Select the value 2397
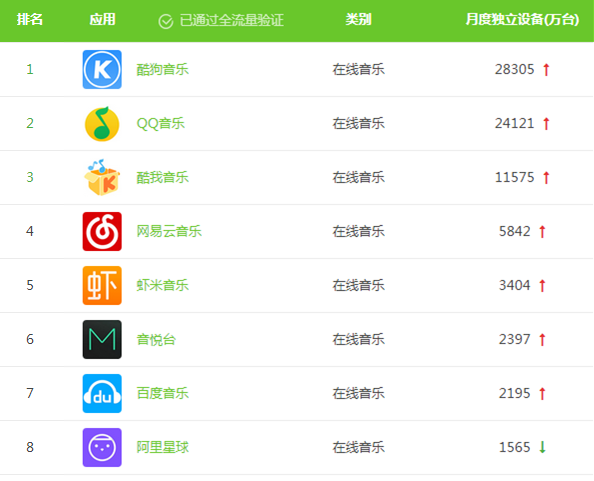The height and width of the screenshot is (481, 594). (x=514, y=339)
